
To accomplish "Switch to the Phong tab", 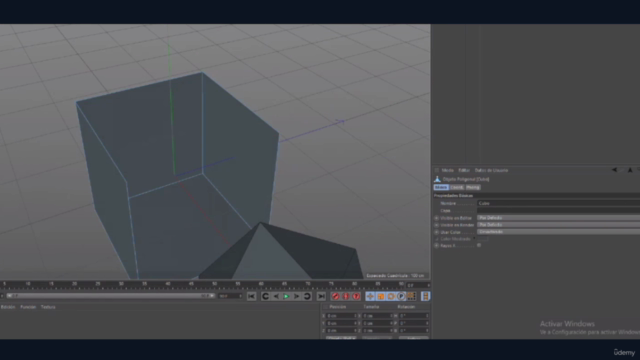I will [473, 187].
